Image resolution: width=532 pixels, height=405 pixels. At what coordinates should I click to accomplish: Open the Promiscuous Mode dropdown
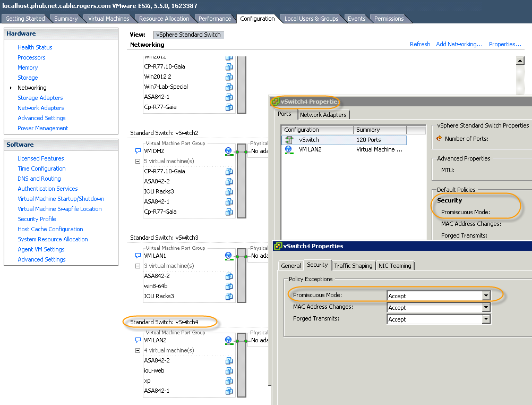(x=486, y=296)
